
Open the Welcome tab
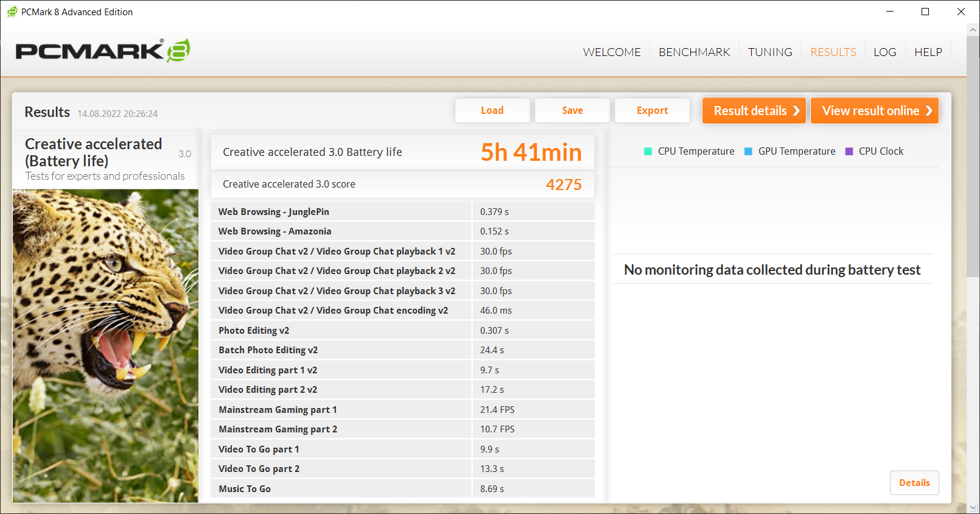(612, 52)
